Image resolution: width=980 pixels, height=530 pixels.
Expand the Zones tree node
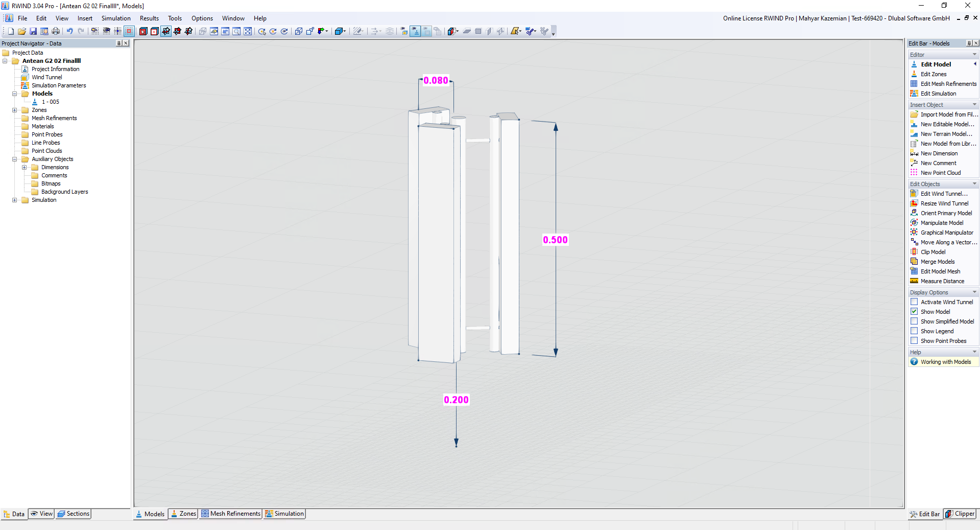pos(14,110)
